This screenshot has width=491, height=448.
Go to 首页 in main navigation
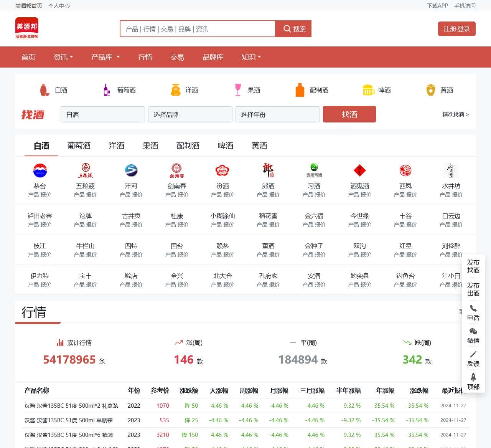(x=28, y=57)
